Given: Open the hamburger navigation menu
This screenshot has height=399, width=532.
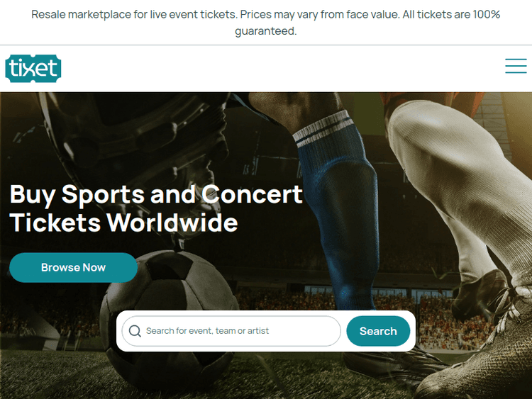Looking at the screenshot, I should [x=516, y=66].
